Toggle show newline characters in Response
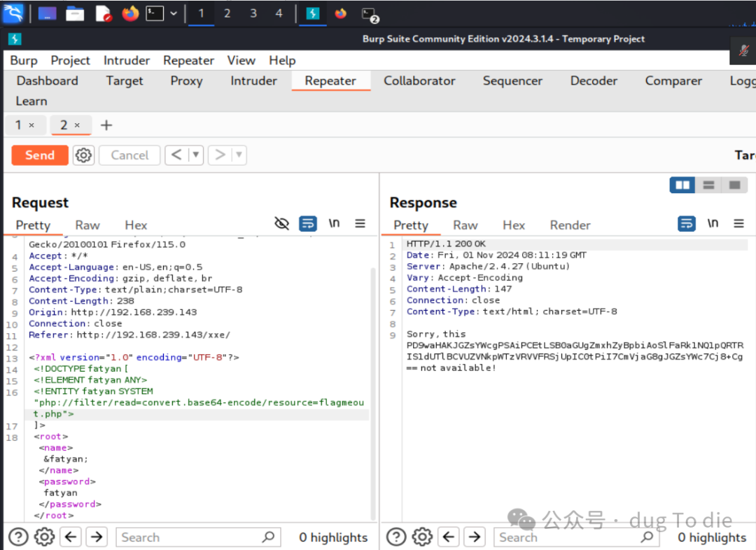 pos(713,223)
